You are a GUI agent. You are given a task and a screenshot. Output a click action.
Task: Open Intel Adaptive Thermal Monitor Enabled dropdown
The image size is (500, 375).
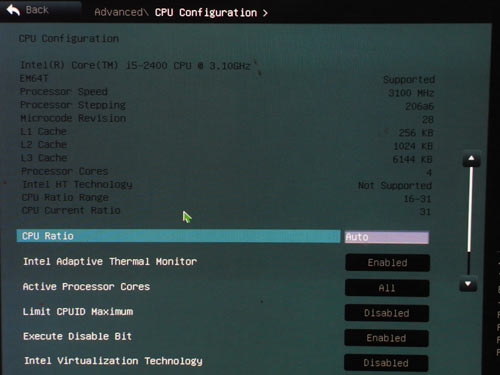387,263
